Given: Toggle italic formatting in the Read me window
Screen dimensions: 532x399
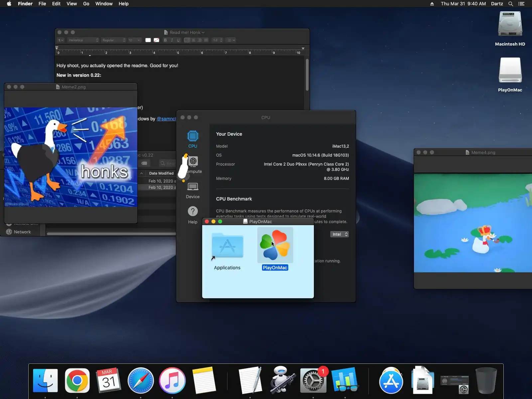Looking at the screenshot, I should point(172,40).
